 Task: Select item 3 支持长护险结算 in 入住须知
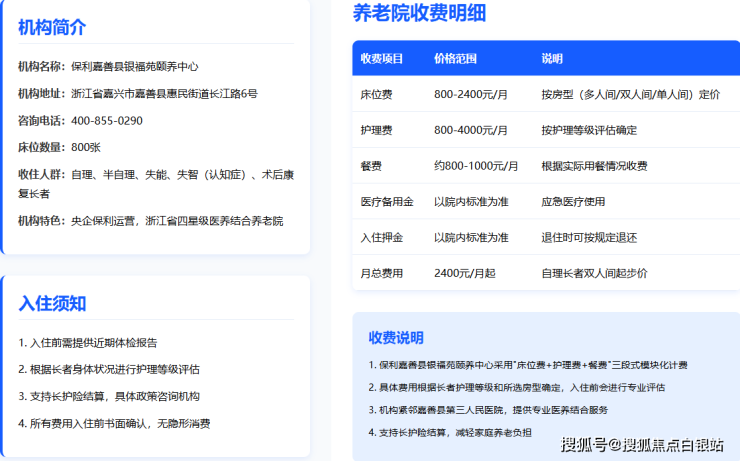pyautogui.click(x=109, y=396)
